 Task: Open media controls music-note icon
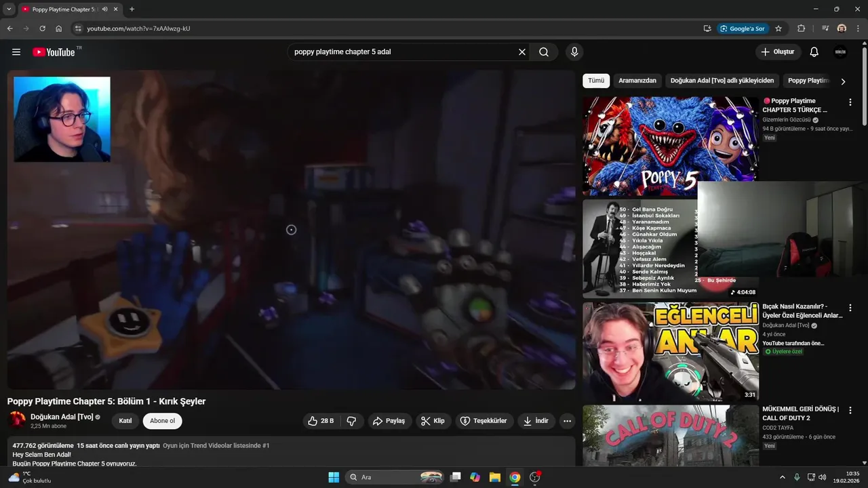[825, 28]
